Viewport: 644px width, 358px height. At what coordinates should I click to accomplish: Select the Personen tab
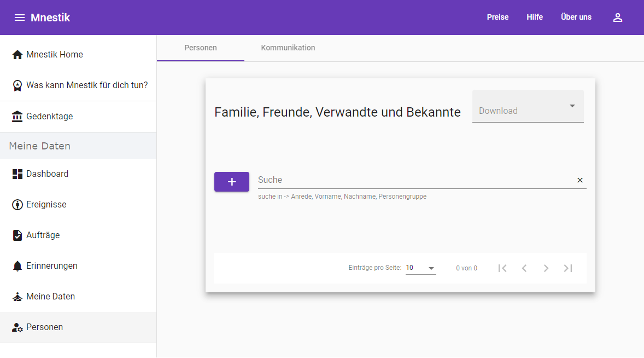pyautogui.click(x=201, y=48)
